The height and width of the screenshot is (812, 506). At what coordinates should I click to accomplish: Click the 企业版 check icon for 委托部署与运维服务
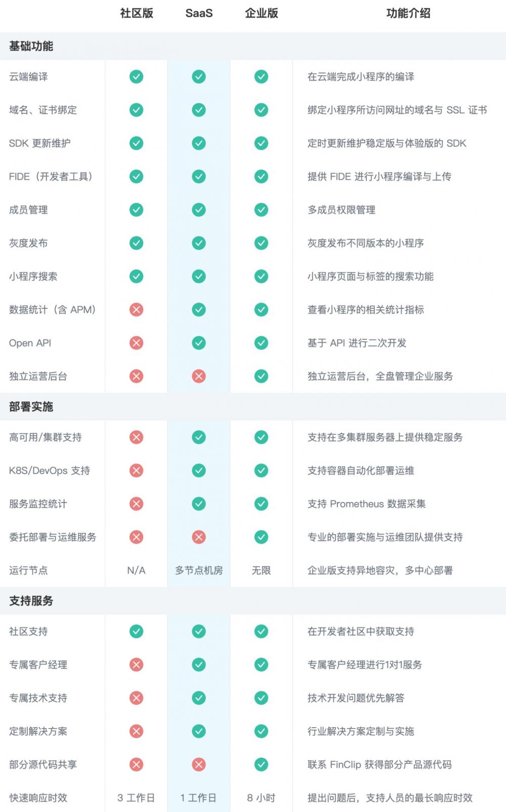[x=261, y=537]
